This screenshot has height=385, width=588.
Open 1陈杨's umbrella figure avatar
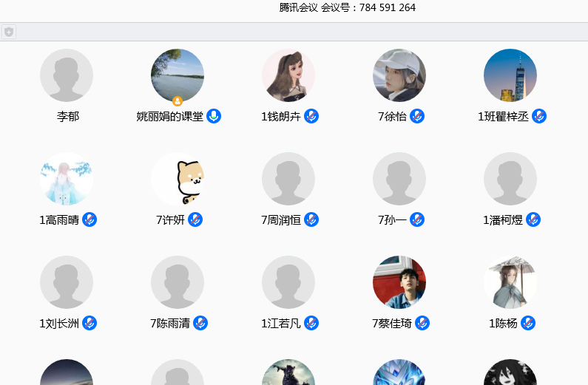510,282
